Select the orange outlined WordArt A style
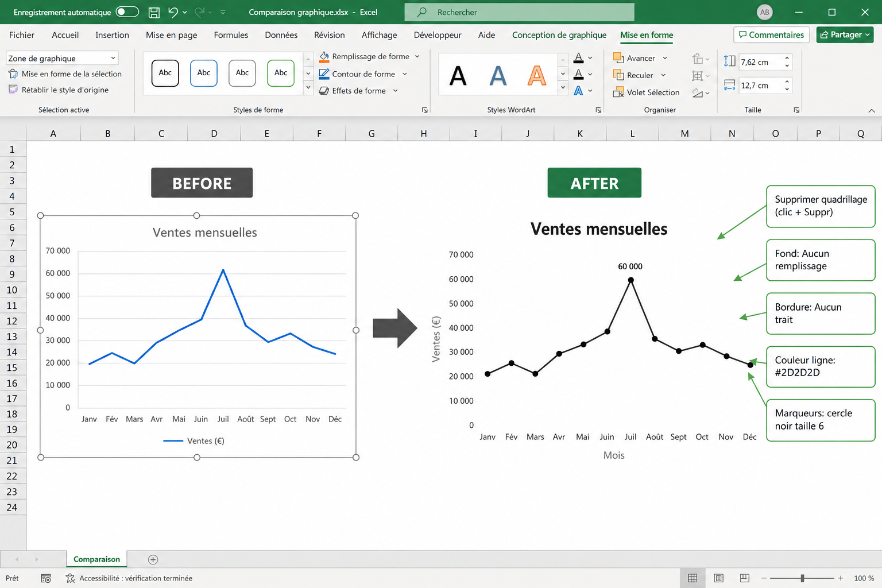882x588 pixels. click(x=537, y=75)
